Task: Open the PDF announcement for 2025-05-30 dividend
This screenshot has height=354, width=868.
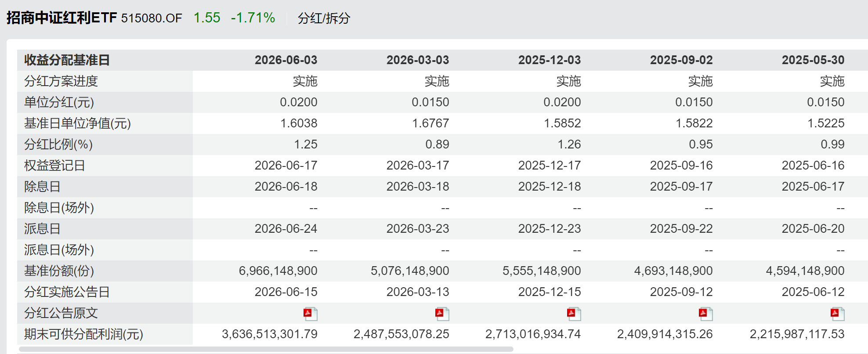Action: click(x=837, y=314)
